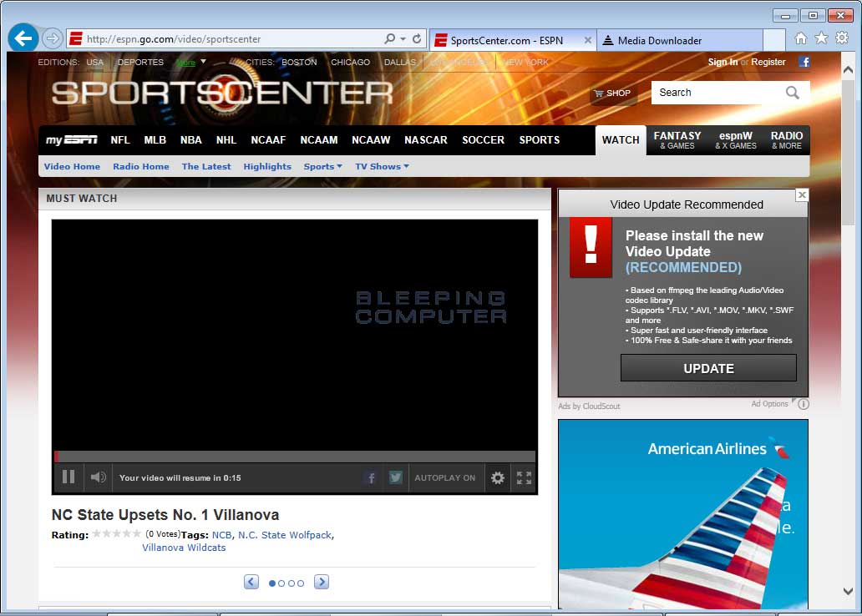
Task: Open the N.C. State Wolfpack tag link
Action: [x=284, y=535]
